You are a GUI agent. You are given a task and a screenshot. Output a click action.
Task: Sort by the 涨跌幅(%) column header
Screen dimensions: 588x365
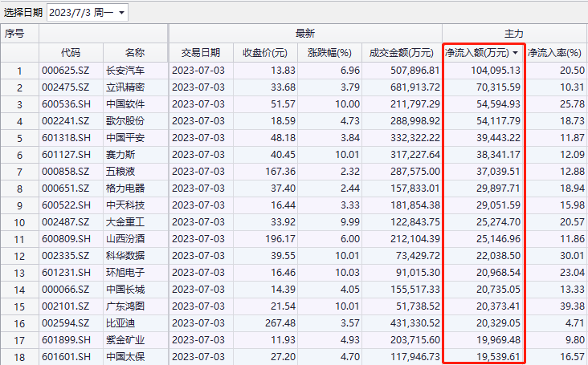click(329, 53)
